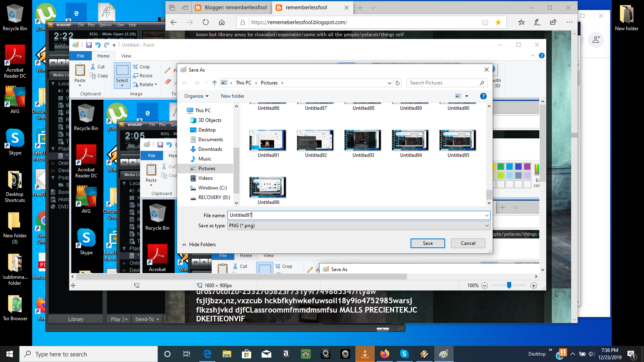Open File Explorer from the taskbar
The height and width of the screenshot is (362, 644).
[x=227, y=354]
